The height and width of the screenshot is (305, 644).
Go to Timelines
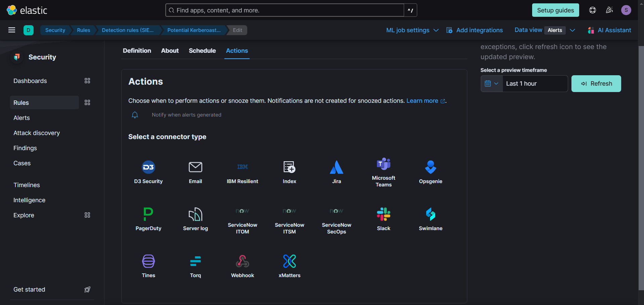coord(27,185)
